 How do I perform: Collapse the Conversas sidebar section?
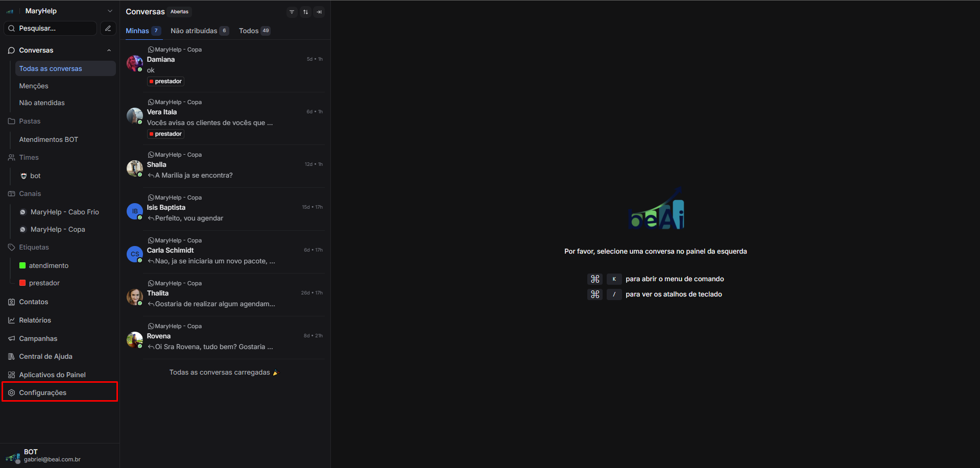[109, 50]
